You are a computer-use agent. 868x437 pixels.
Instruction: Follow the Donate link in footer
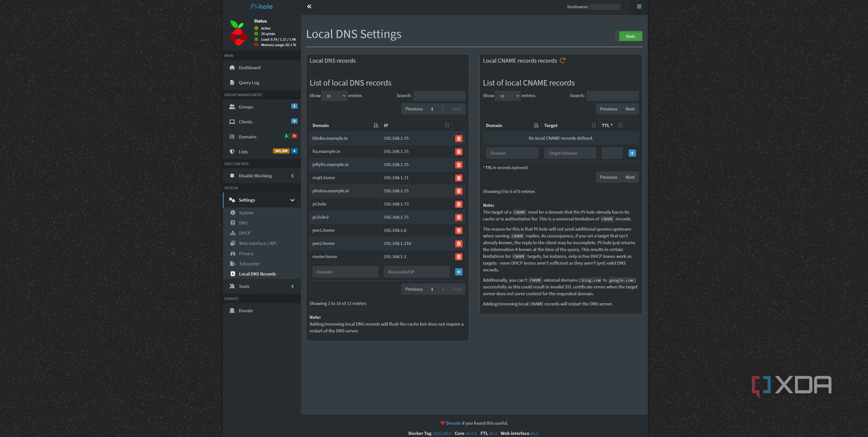pyautogui.click(x=453, y=423)
